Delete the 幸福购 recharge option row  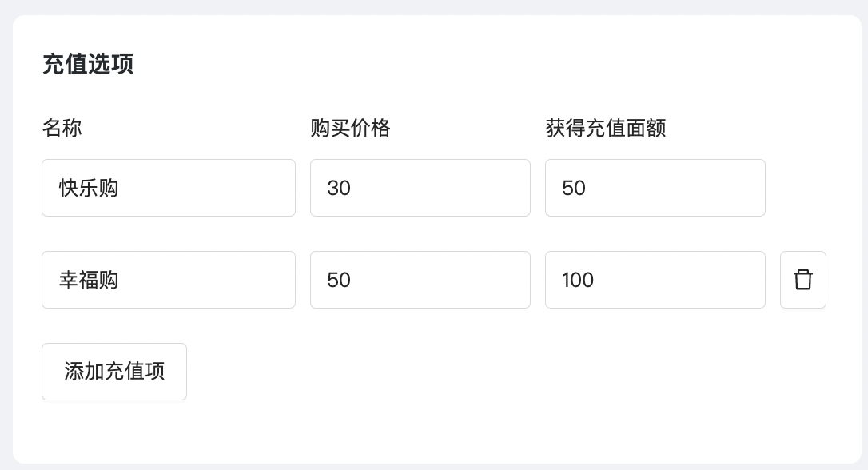802,280
